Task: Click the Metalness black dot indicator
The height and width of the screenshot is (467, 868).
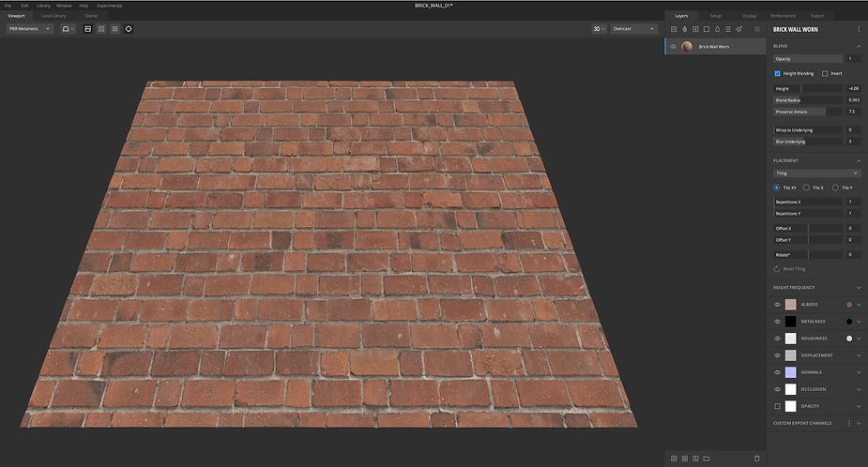Action: coord(849,322)
